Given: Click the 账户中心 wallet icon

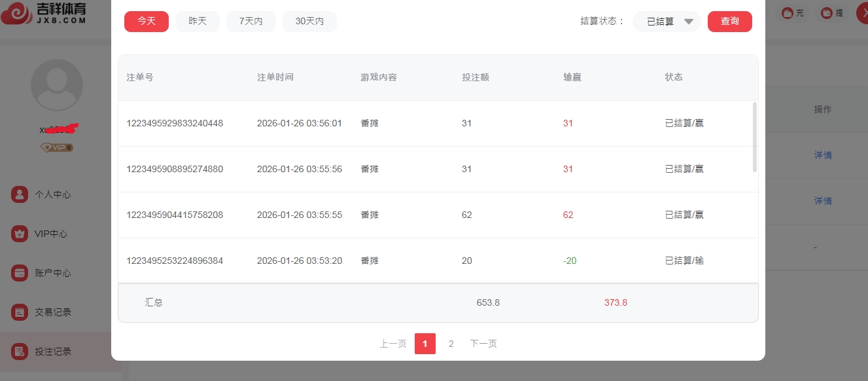Looking at the screenshot, I should pyautogui.click(x=20, y=273).
